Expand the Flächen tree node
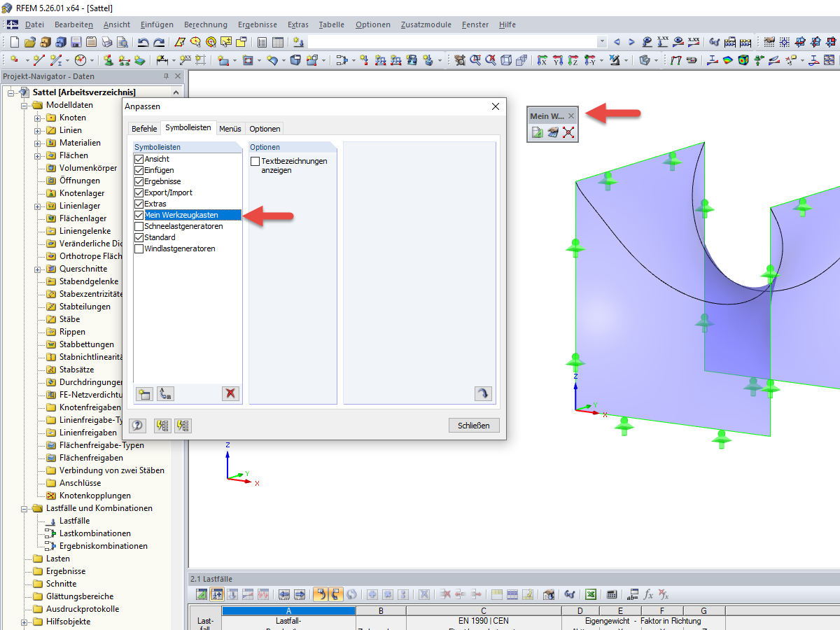 [37, 155]
